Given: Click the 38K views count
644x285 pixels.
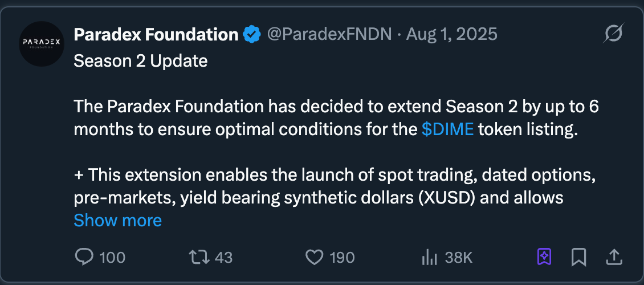Looking at the screenshot, I should 459,258.
